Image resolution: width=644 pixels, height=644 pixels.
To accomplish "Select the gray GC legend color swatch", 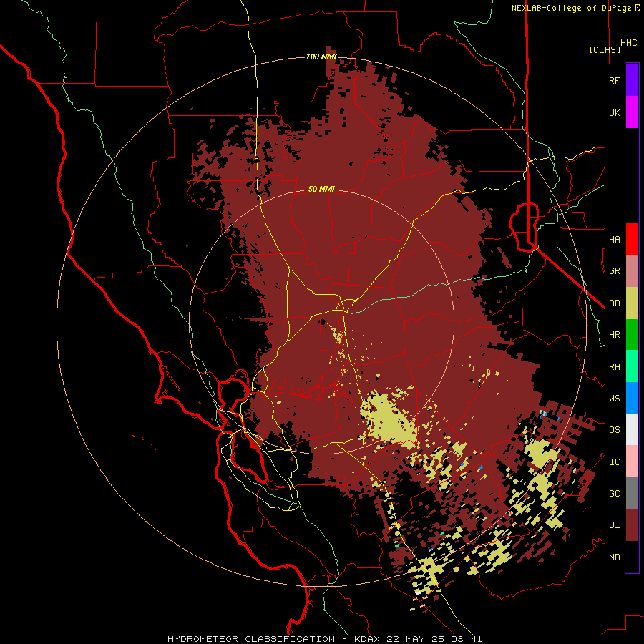I will [x=632, y=493].
